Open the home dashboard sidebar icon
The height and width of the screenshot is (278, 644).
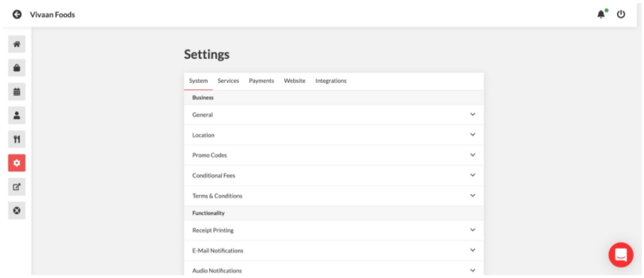17,44
